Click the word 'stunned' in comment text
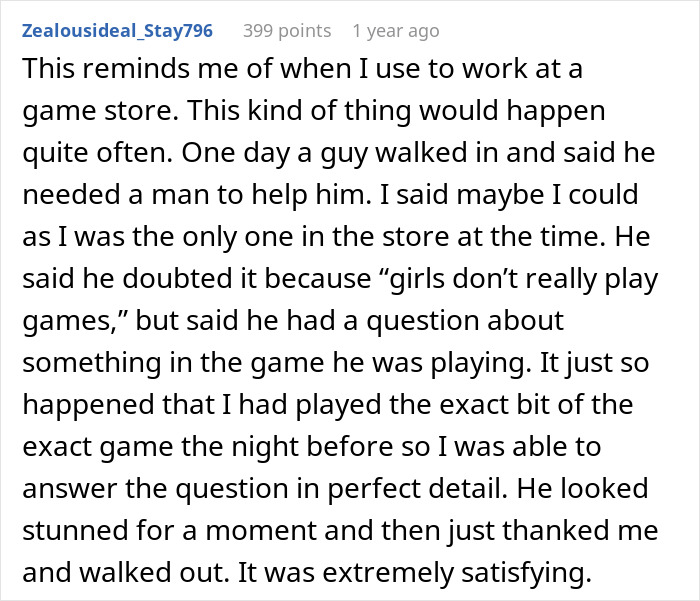Viewport: 700px width, 601px height. [x=75, y=530]
